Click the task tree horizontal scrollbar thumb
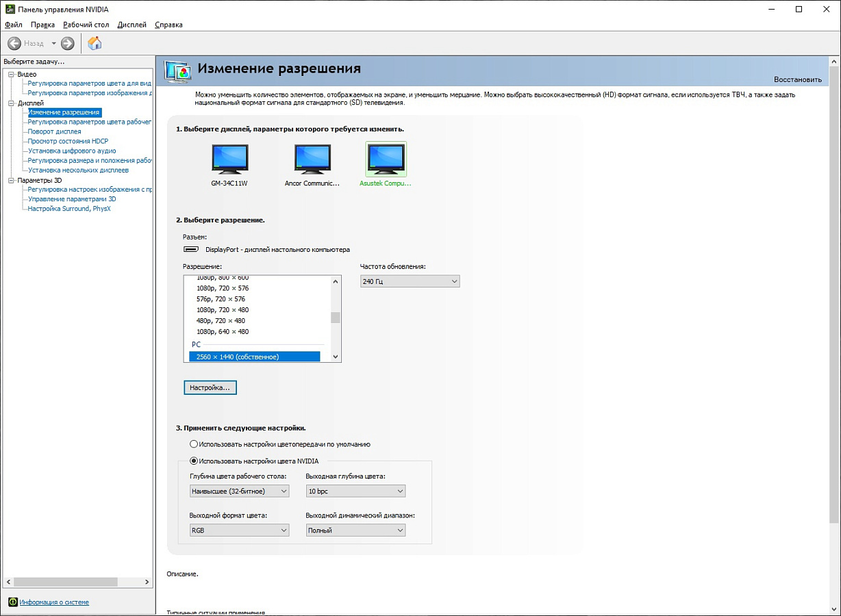Viewport: 841px width, 616px height. (65, 582)
